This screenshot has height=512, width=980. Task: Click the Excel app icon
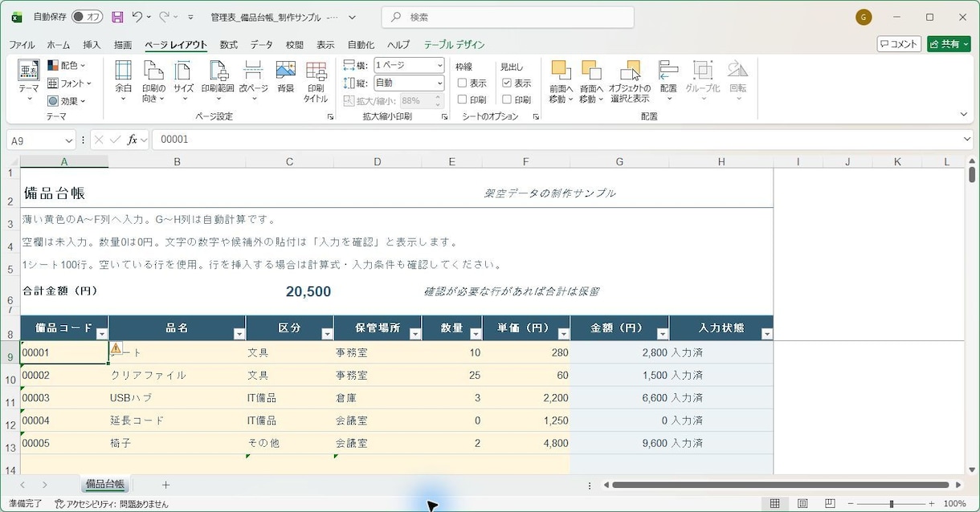(16, 17)
